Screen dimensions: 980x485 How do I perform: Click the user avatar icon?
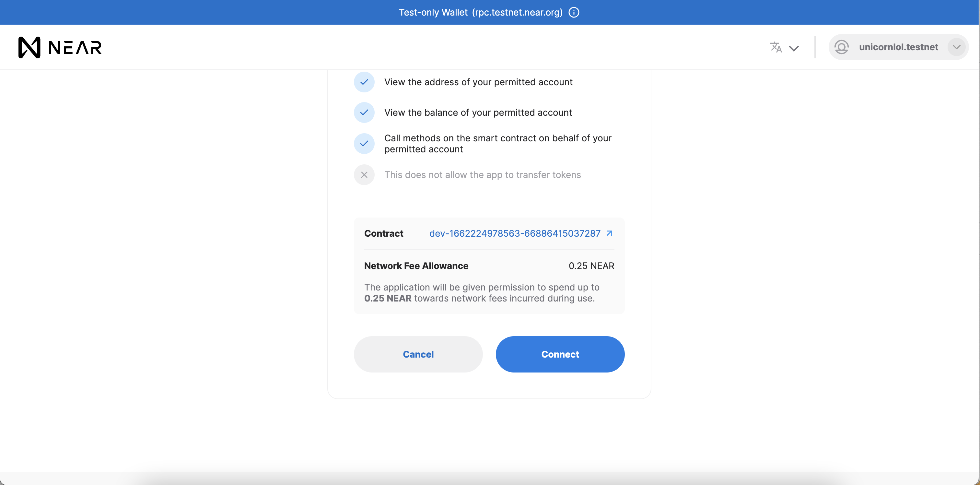point(841,47)
